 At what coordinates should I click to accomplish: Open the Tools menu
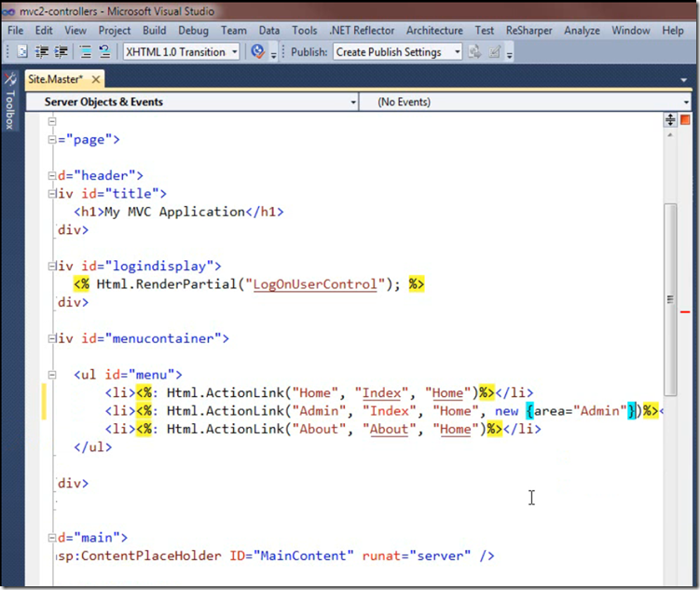(x=305, y=31)
